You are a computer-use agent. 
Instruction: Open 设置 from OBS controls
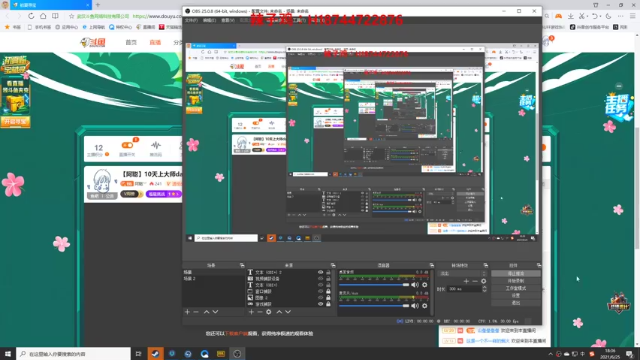click(x=516, y=296)
